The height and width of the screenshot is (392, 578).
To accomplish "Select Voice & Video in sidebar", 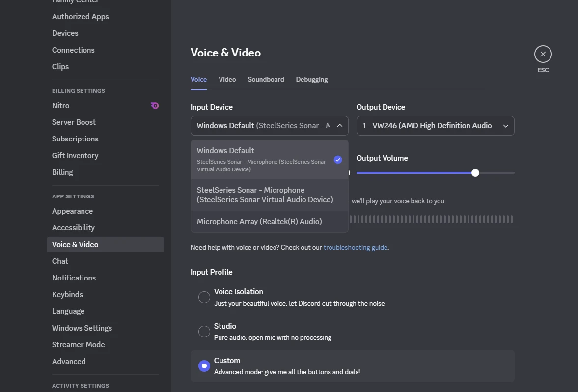I will click(106, 245).
